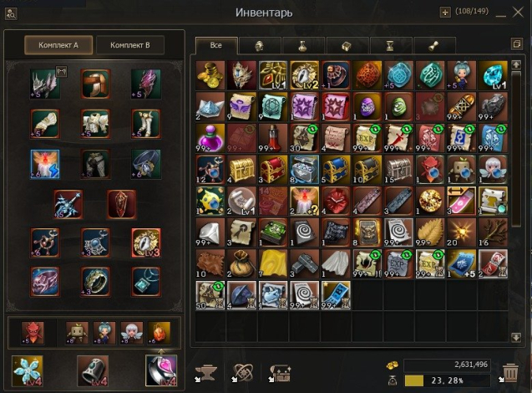
Task: Click the golden treasure chest item
Action: pos(241,169)
